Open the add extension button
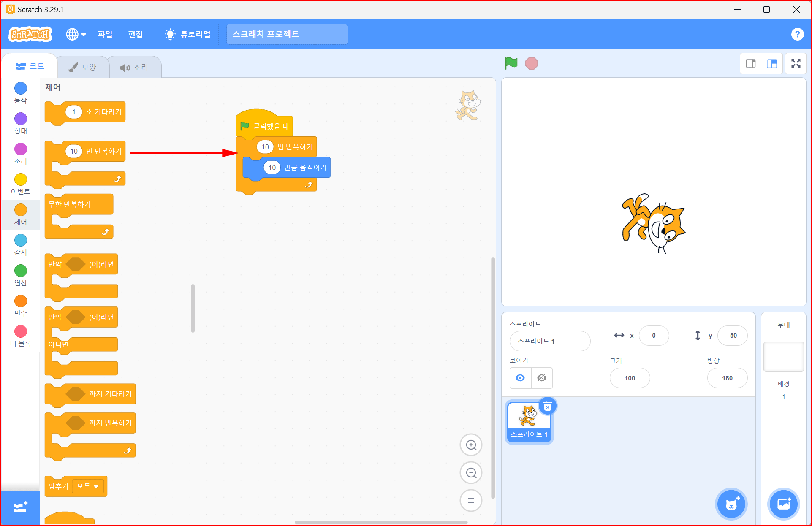The height and width of the screenshot is (526, 812). click(x=20, y=507)
